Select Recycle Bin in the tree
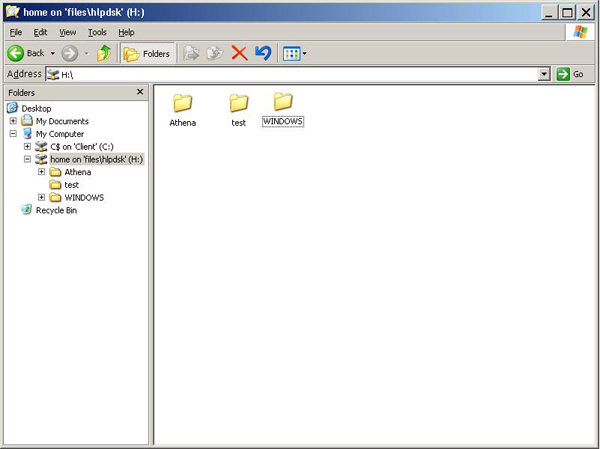This screenshot has width=600, height=449. coord(56,210)
